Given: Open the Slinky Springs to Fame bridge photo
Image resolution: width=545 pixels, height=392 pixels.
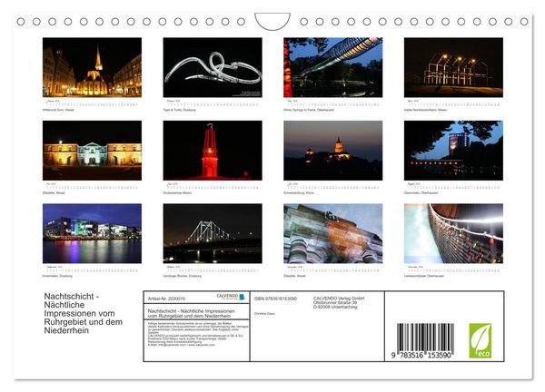Looking at the screenshot, I should pyautogui.click(x=333, y=67).
